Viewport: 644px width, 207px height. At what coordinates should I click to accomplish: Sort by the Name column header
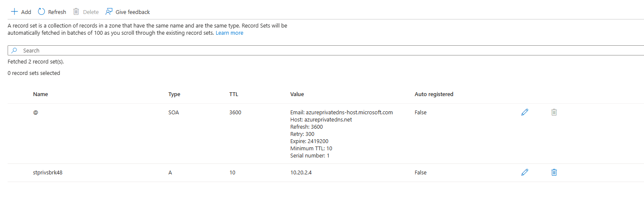(x=41, y=94)
